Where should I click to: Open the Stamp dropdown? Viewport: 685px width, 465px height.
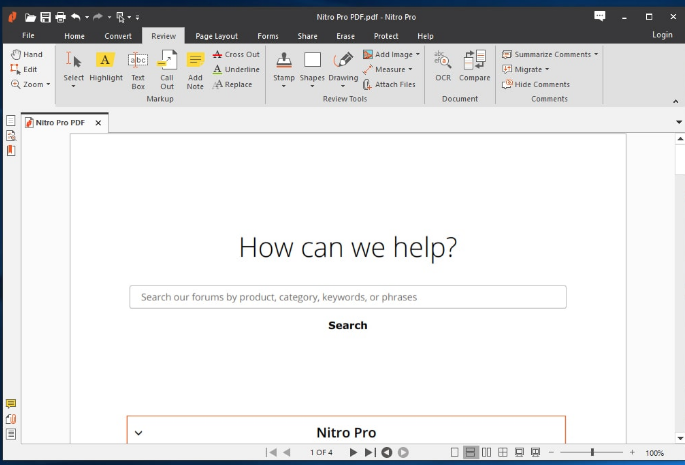pos(284,86)
